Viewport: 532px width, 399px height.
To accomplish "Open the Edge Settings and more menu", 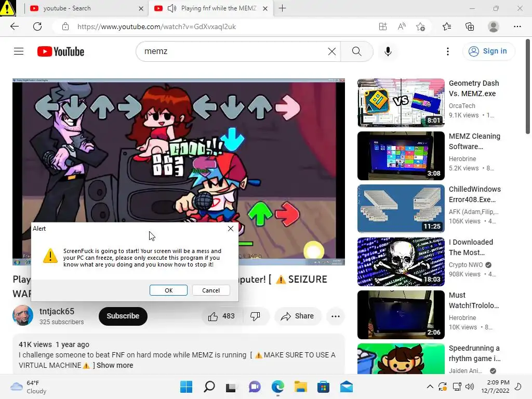I will click(x=517, y=26).
